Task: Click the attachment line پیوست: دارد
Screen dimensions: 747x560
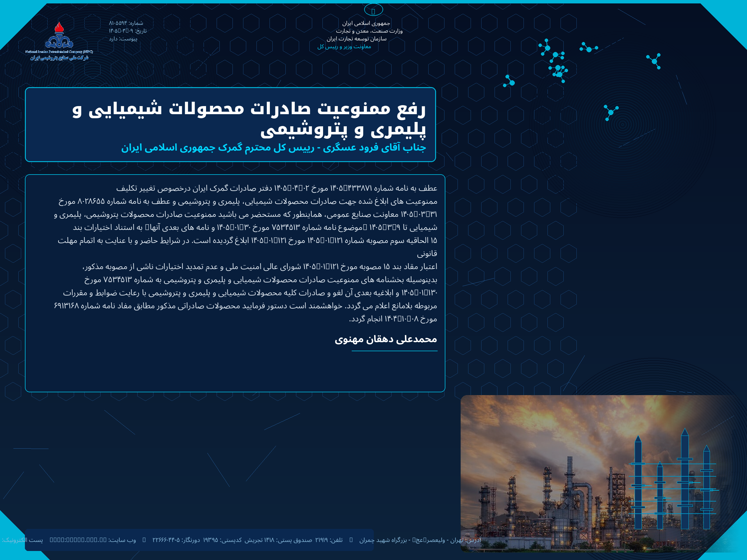Action: click(123, 39)
